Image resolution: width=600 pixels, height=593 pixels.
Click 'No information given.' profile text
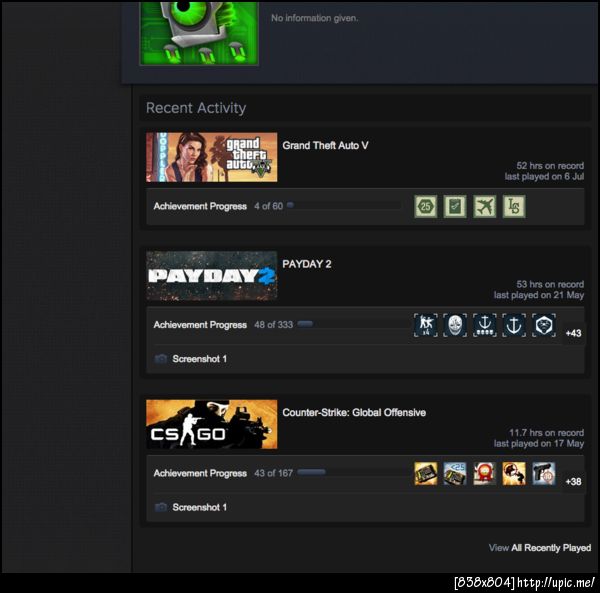pos(315,18)
